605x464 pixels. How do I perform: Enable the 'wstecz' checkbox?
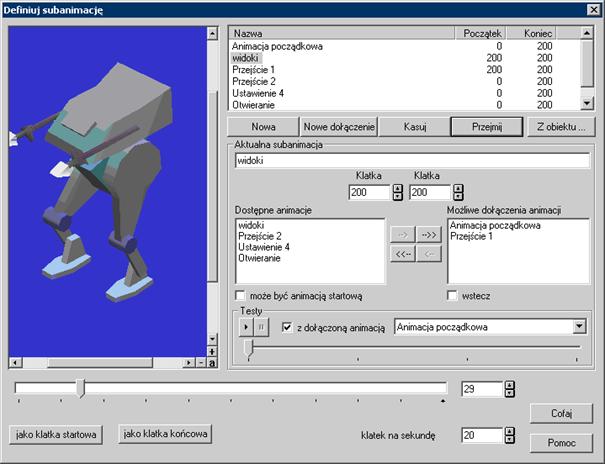pyautogui.click(x=452, y=296)
